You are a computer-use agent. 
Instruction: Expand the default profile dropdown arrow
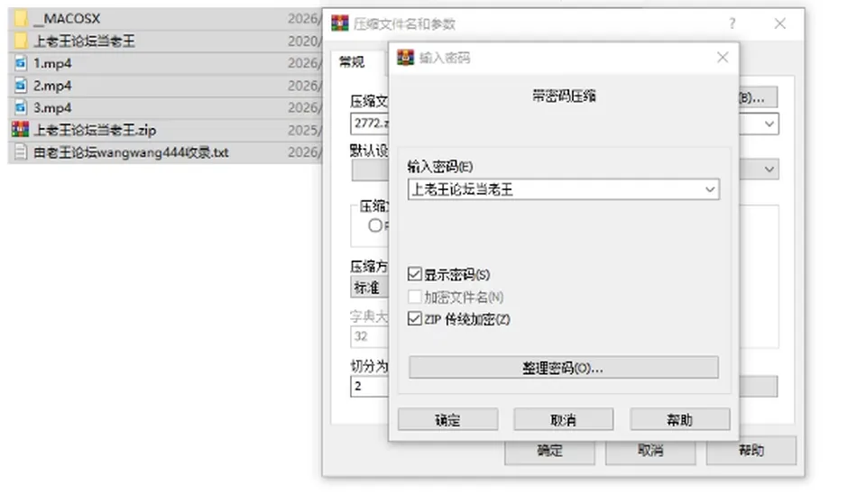click(x=769, y=169)
